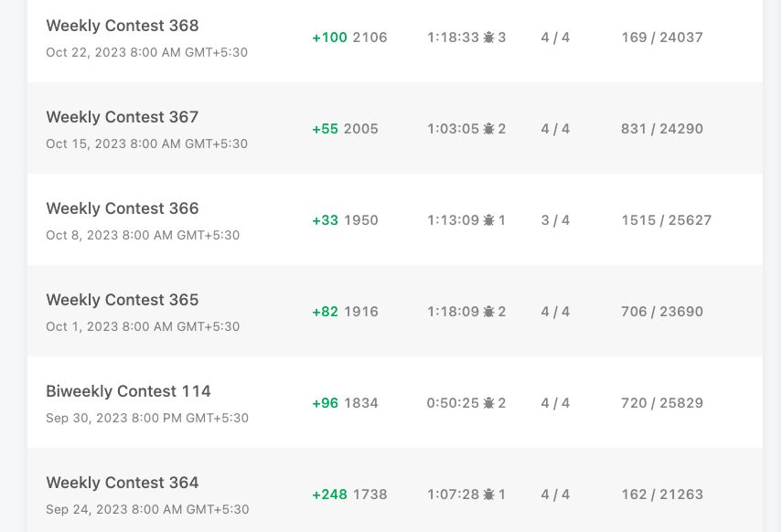Click the +100 rating change value
The image size is (782, 532).
pos(329,37)
